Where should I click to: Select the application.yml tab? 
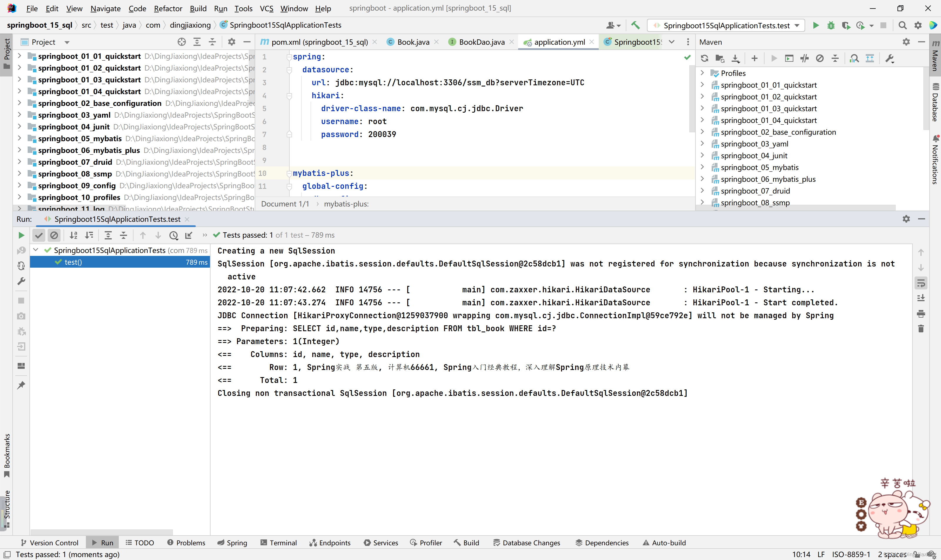pyautogui.click(x=558, y=41)
